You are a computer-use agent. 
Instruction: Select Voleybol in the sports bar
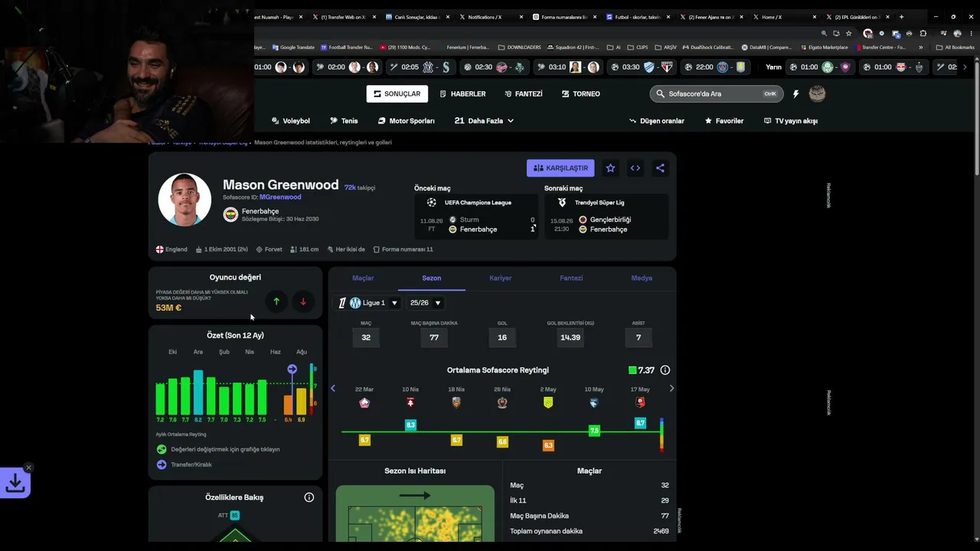[x=291, y=121]
